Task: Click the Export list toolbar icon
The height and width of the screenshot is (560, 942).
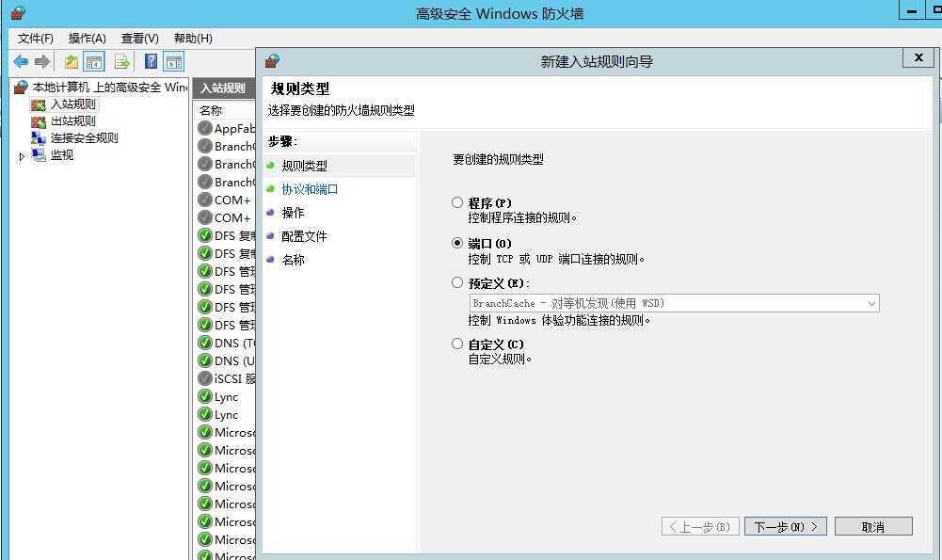Action: click(122, 61)
